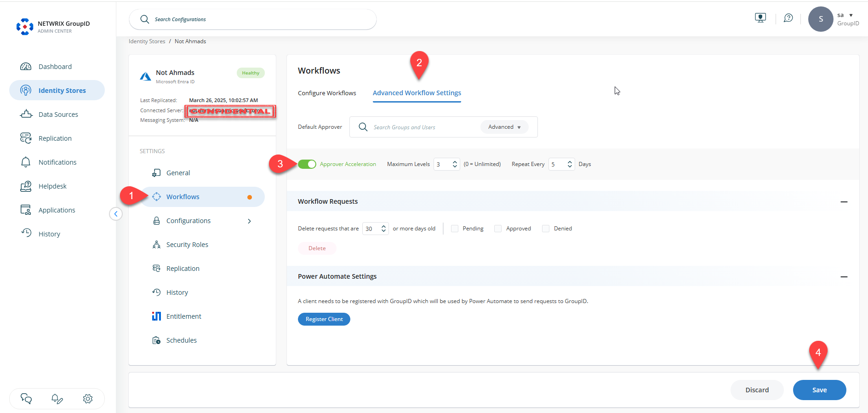
Task: Open the Helpdesk icon
Action: (x=26, y=186)
